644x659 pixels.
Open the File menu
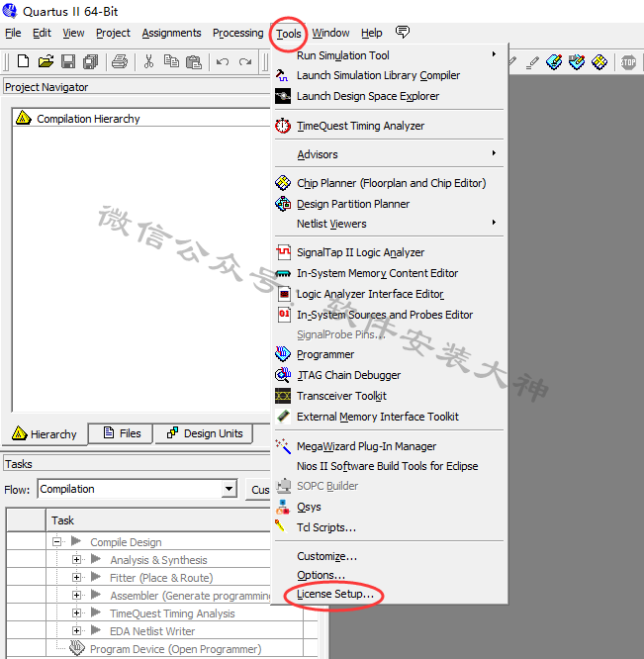[13, 33]
